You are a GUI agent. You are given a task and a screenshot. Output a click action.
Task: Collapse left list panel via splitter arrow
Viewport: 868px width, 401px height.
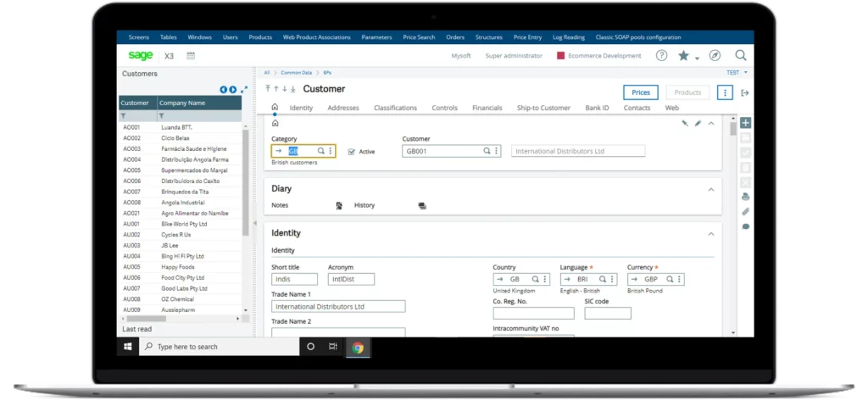[254, 223]
